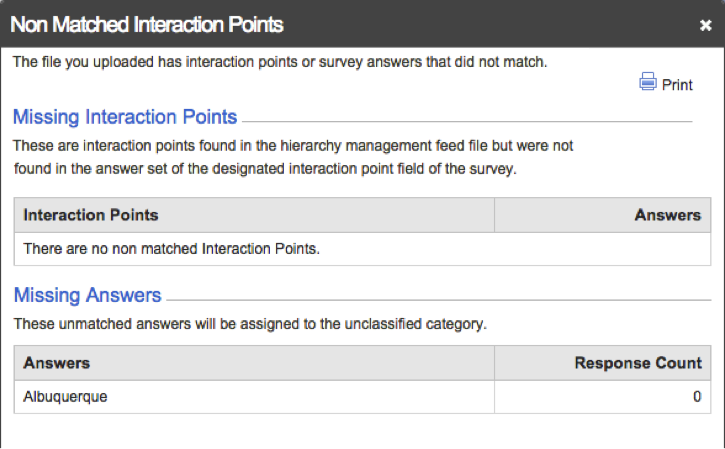This screenshot has height=449, width=725.
Task: Click the response count value 0
Action: (697, 397)
